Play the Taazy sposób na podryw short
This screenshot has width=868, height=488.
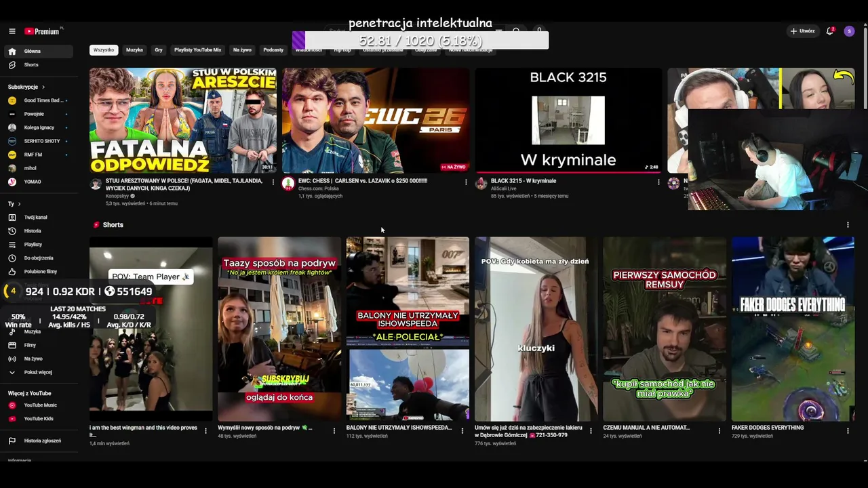tap(279, 329)
